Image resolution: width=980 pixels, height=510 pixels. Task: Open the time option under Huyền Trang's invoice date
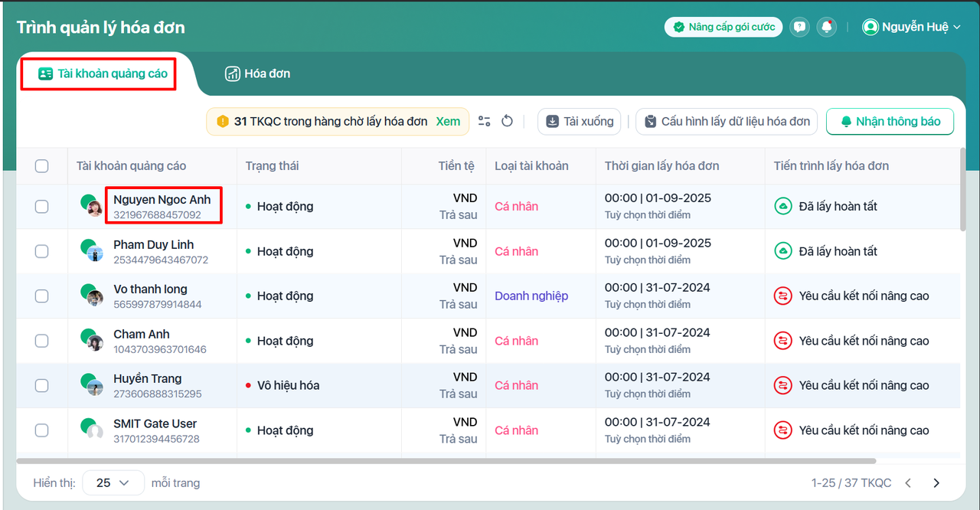(647, 394)
